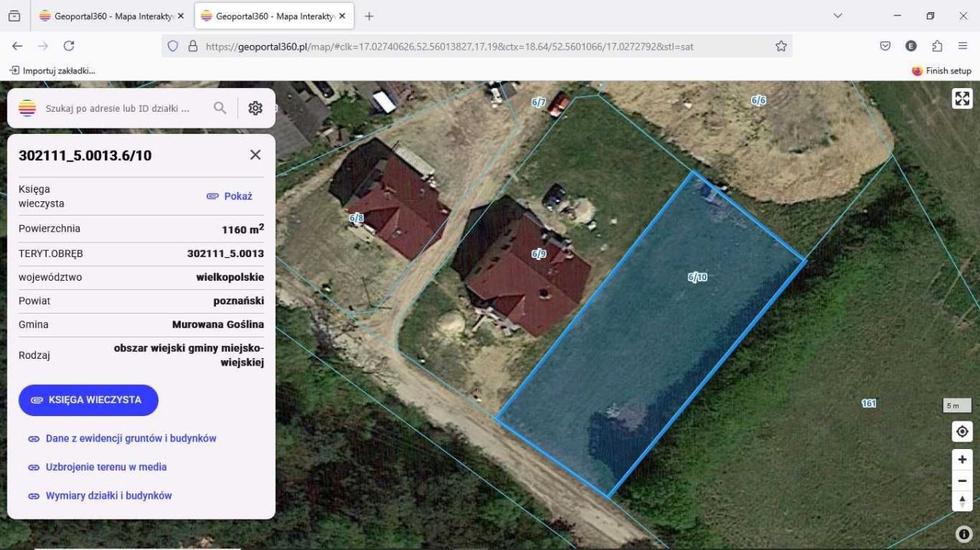The width and height of the screenshot is (980, 550).
Task: Click the KSIĘGA WIECZYSTA button
Action: click(88, 400)
